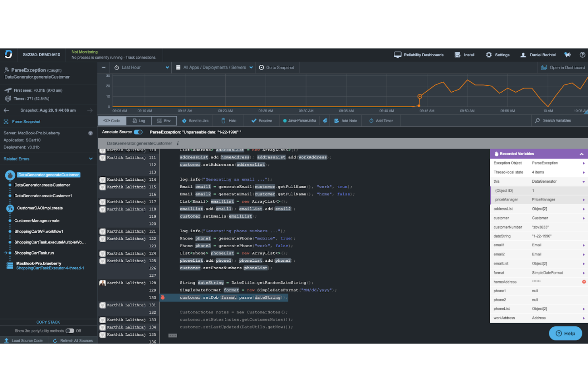The height and width of the screenshot is (392, 588).
Task: Click Load Source Code
Action: point(24,340)
